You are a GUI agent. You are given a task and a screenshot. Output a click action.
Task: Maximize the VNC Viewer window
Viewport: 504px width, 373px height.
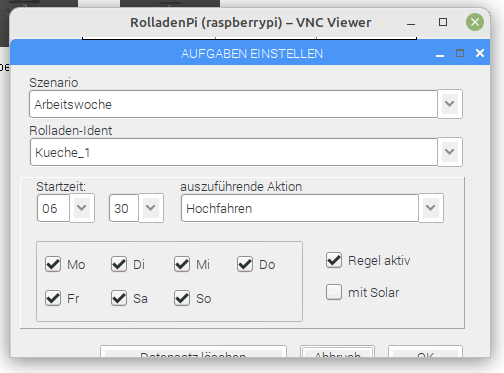(x=443, y=22)
